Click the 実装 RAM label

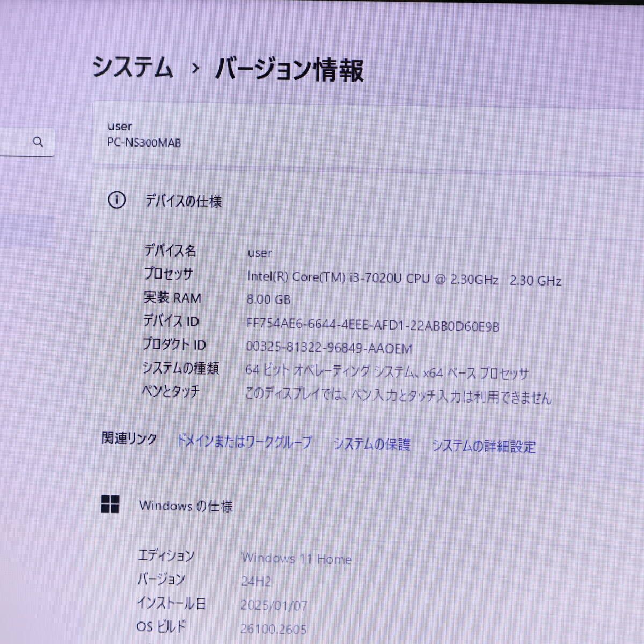(x=172, y=297)
